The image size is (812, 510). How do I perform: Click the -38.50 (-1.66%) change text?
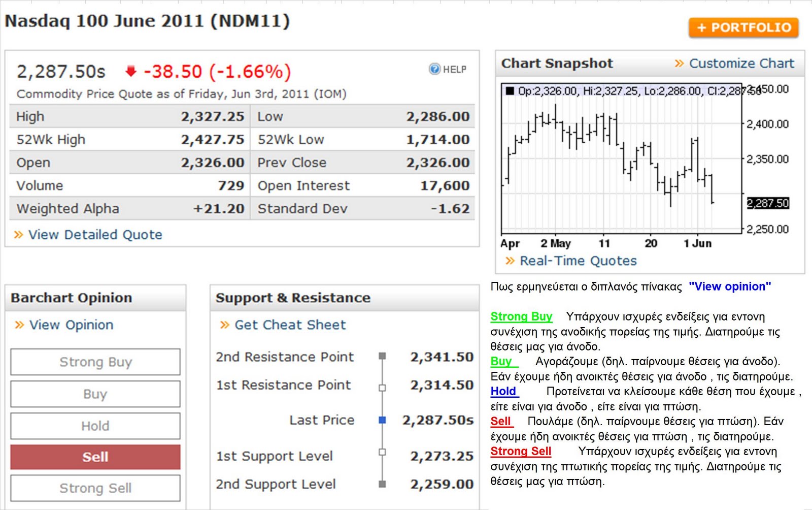(218, 72)
